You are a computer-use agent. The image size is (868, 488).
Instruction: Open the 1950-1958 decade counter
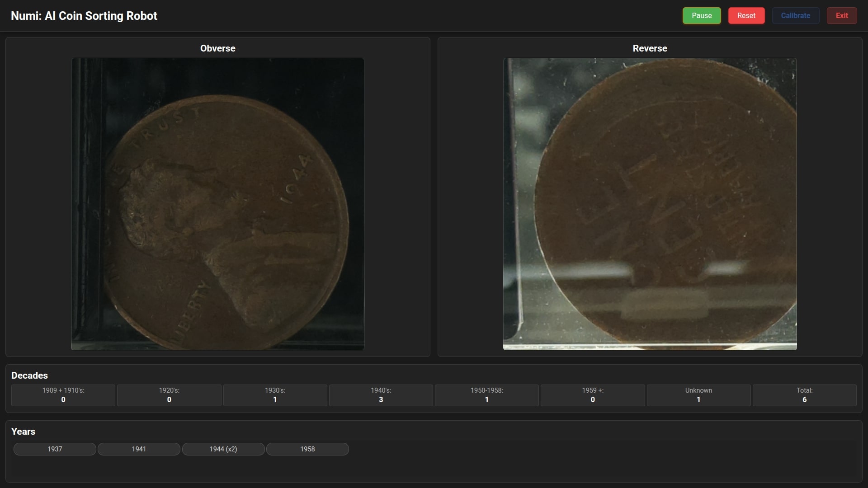(487, 395)
